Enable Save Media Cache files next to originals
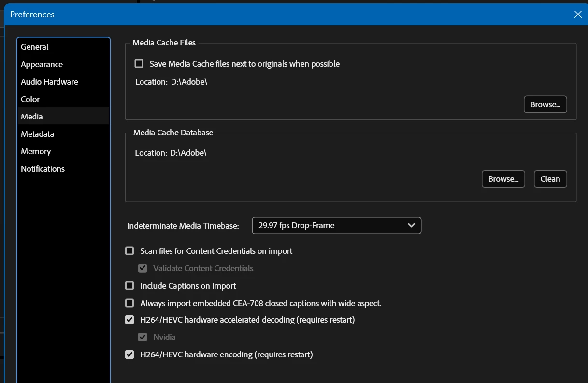The width and height of the screenshot is (588, 383). [139, 64]
